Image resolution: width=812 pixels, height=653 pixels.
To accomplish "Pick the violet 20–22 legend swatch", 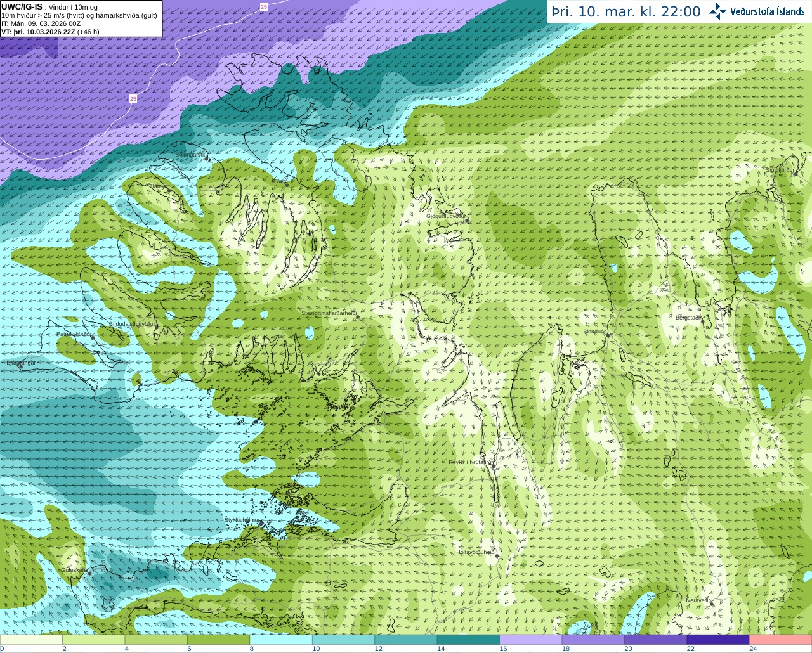I will pos(656,640).
